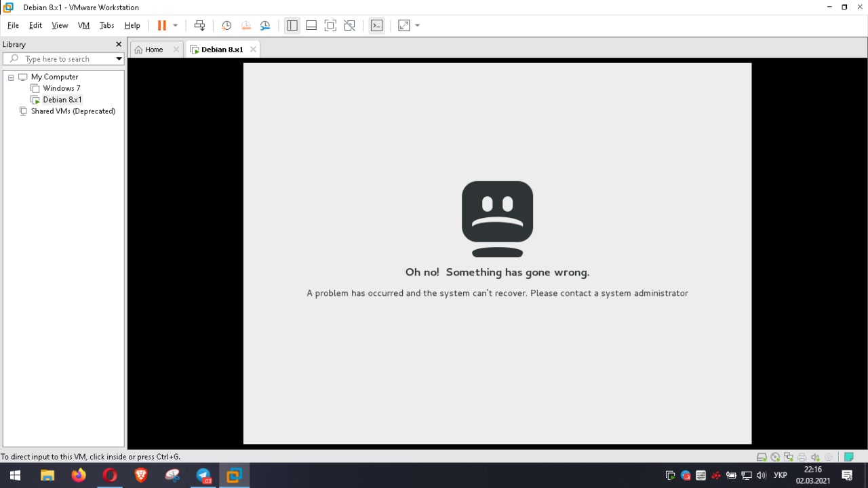The height and width of the screenshot is (488, 868).
Task: Click the VMware Workstation taskbar button
Action: click(x=235, y=476)
